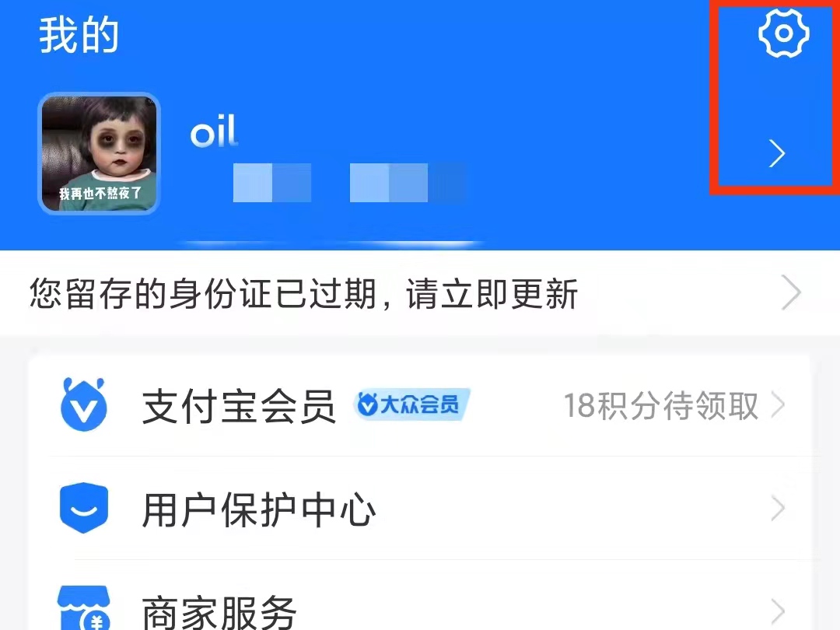The image size is (840, 630).
Task: Tap the 我的 page title
Action: 79,35
